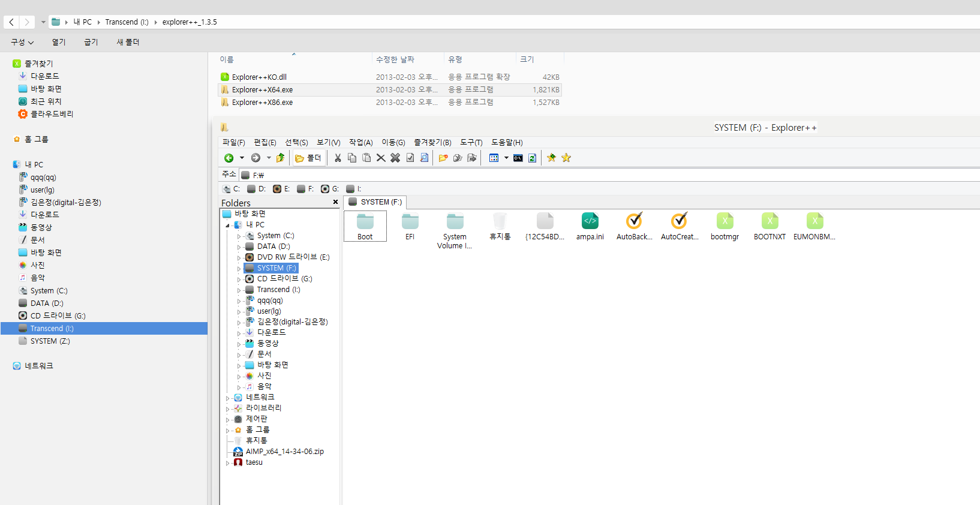Click the address bar showing F:\
The image size is (980, 505).
click(x=609, y=175)
